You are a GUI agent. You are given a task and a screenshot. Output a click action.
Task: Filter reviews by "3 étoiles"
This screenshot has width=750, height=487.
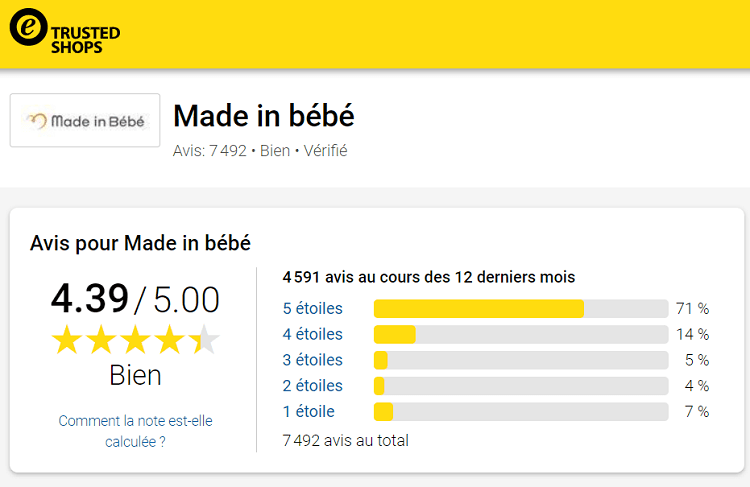313,360
